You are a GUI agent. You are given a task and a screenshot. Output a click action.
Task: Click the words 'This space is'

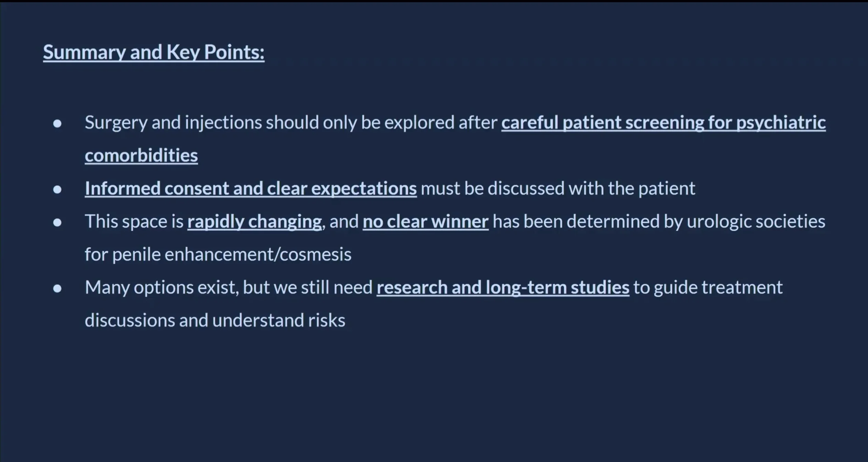tap(134, 221)
